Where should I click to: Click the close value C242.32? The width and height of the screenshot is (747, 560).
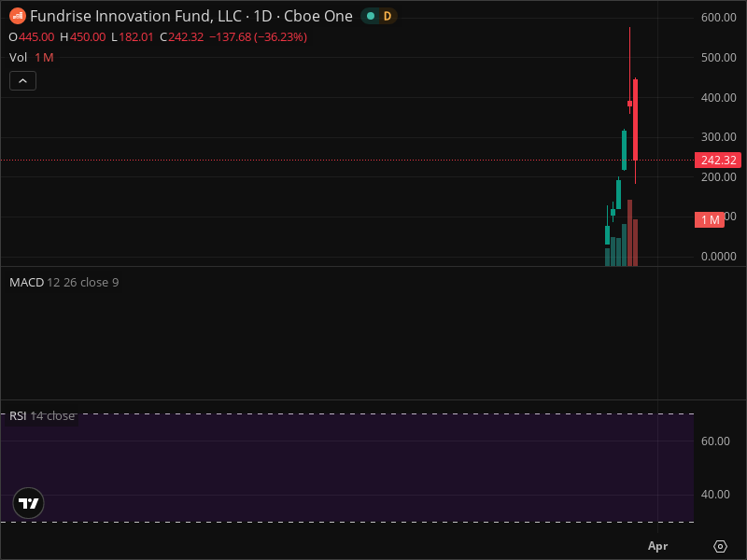click(x=181, y=37)
